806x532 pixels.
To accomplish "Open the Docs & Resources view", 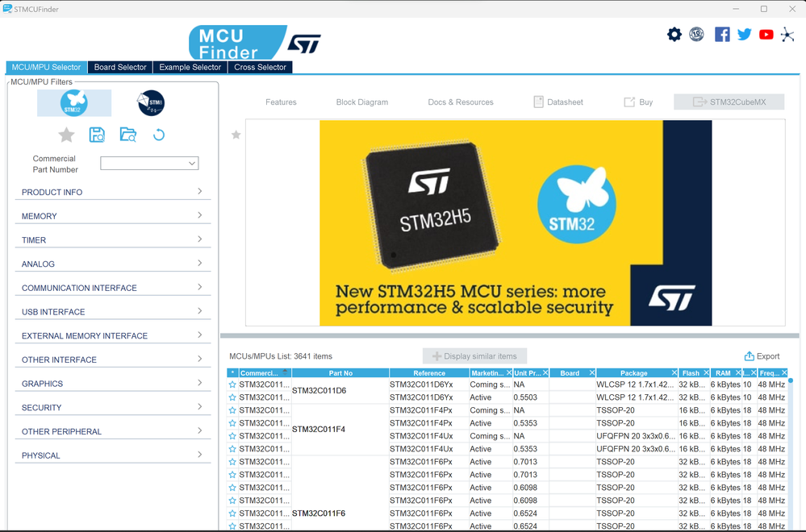I will click(x=461, y=102).
